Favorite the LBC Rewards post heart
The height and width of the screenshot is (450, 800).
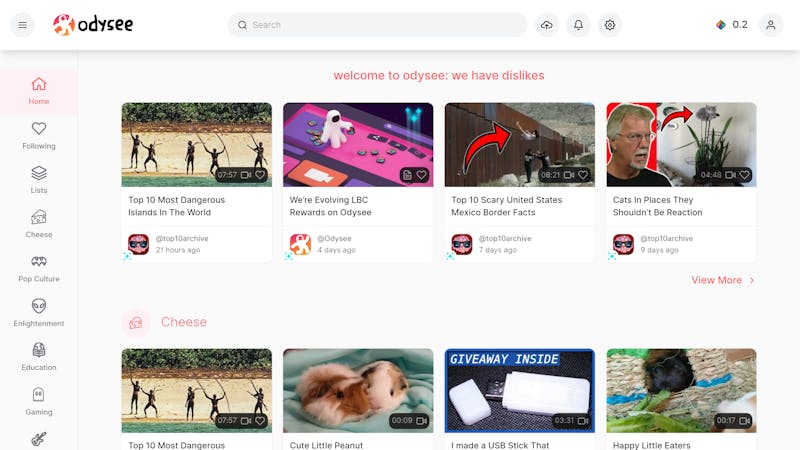421,175
